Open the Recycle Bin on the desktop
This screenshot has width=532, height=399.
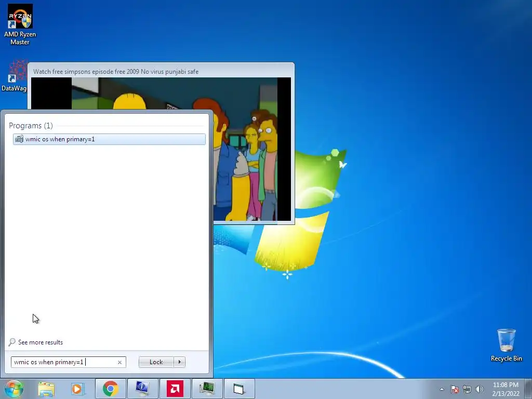(x=506, y=345)
